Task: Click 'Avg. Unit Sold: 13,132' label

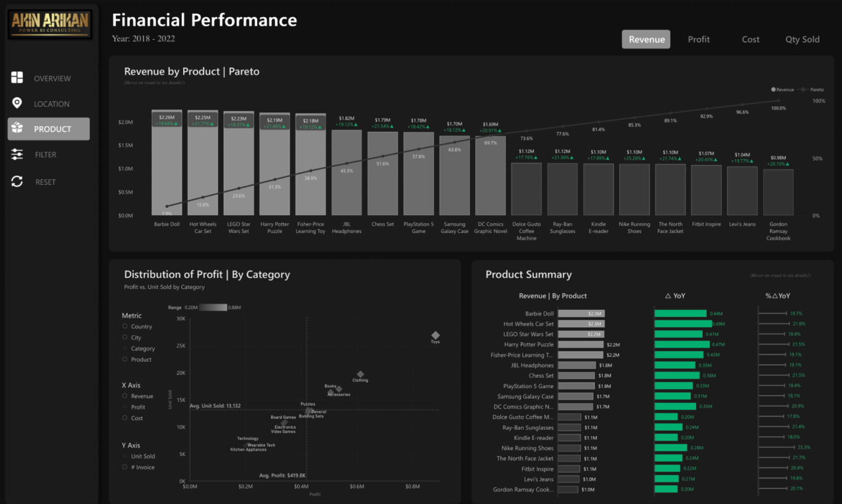Action: [215, 406]
